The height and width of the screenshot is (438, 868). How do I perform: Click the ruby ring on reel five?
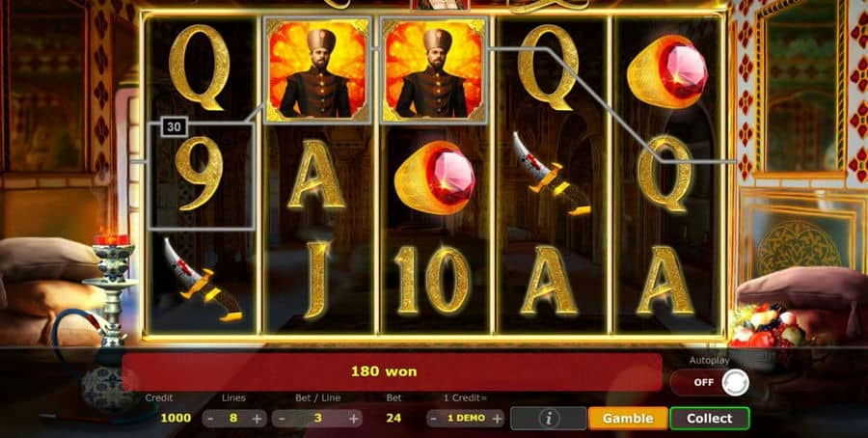click(x=667, y=70)
